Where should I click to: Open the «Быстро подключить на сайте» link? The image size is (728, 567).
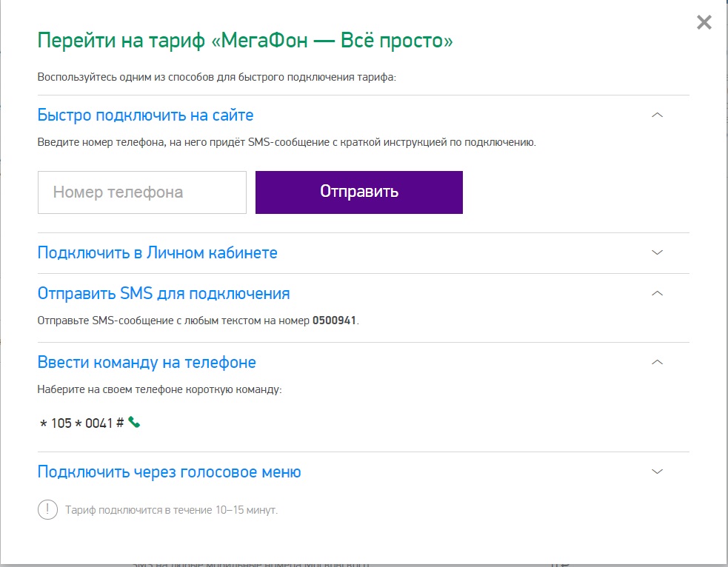pos(144,114)
